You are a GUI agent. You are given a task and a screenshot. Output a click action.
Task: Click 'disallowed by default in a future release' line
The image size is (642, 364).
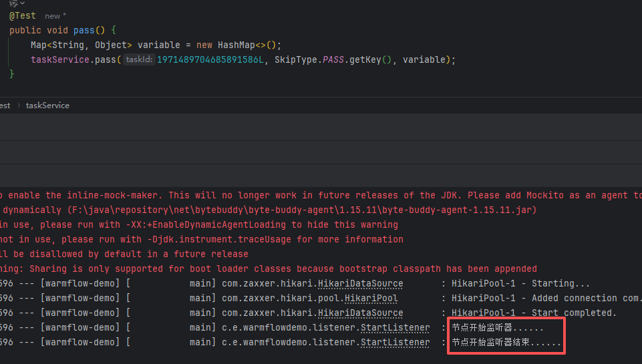(124, 254)
